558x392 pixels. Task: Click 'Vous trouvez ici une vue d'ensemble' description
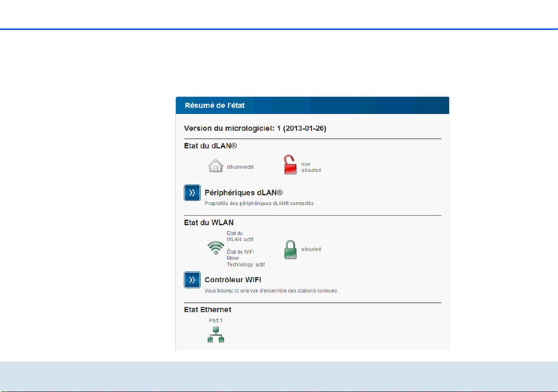pyautogui.click(x=271, y=291)
